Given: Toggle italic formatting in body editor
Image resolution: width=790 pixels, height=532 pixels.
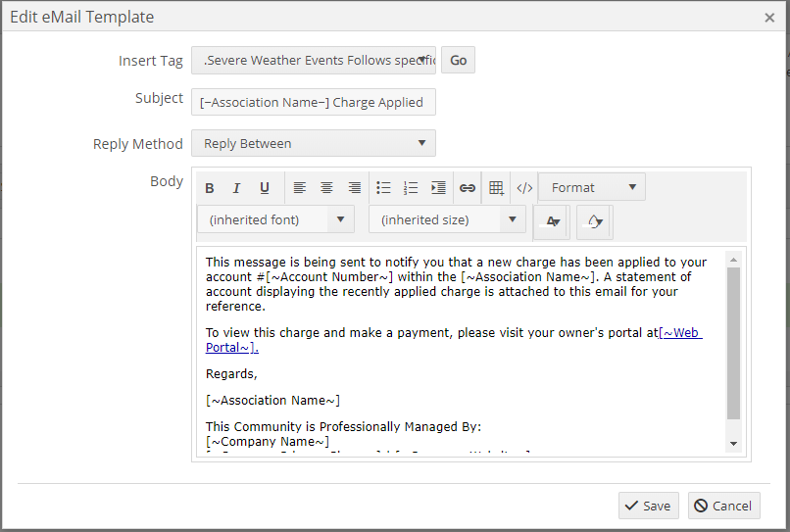Looking at the screenshot, I should 236,188.
